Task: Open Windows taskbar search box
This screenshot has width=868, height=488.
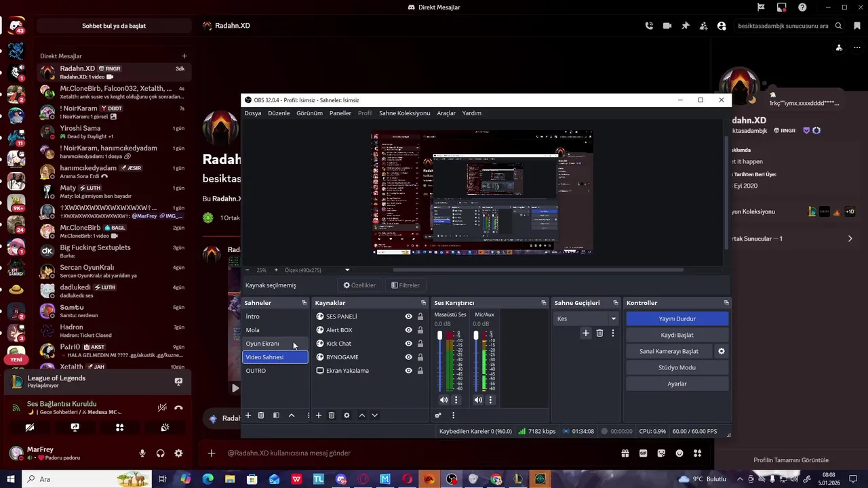Action: coord(88,479)
